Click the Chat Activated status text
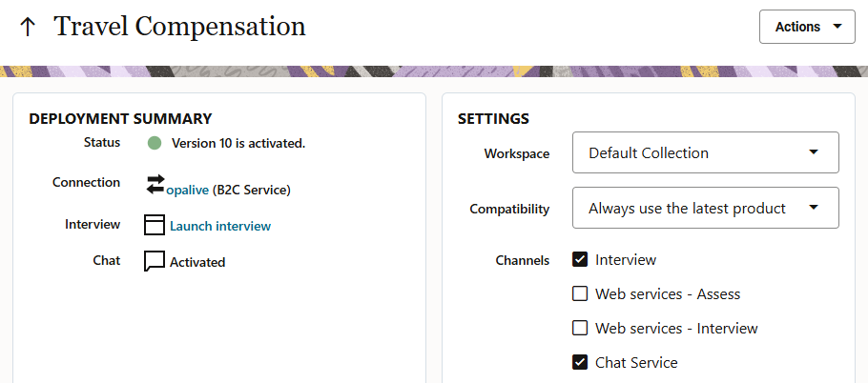The image size is (868, 383). [x=197, y=262]
